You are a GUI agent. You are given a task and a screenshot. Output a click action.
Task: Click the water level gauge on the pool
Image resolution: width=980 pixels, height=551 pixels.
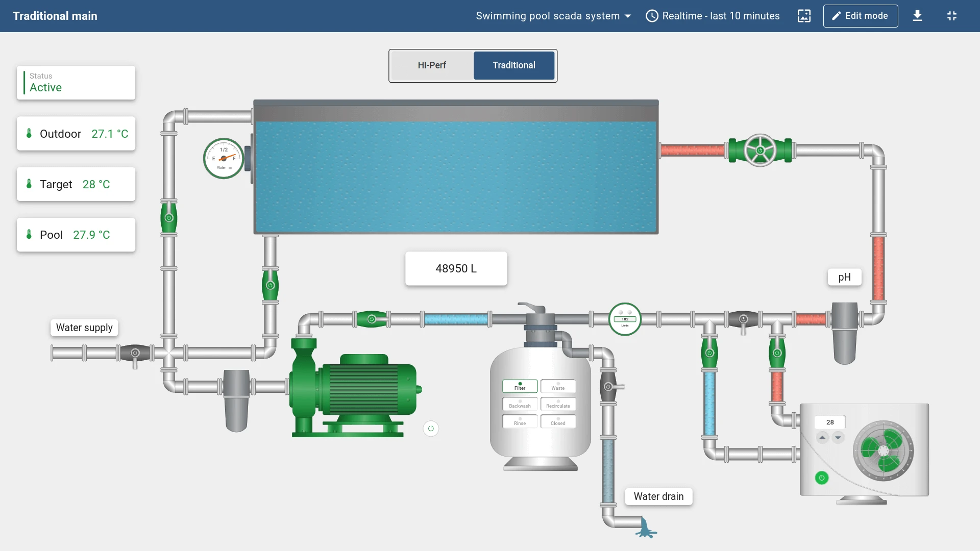pos(224,158)
